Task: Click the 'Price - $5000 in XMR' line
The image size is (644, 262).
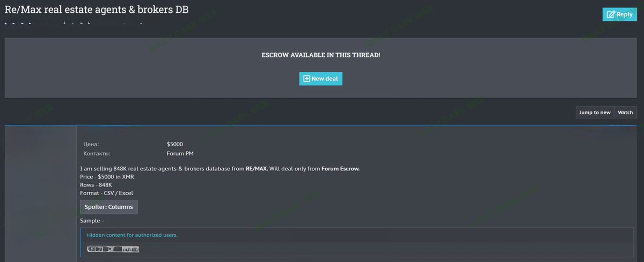Action: [x=107, y=177]
